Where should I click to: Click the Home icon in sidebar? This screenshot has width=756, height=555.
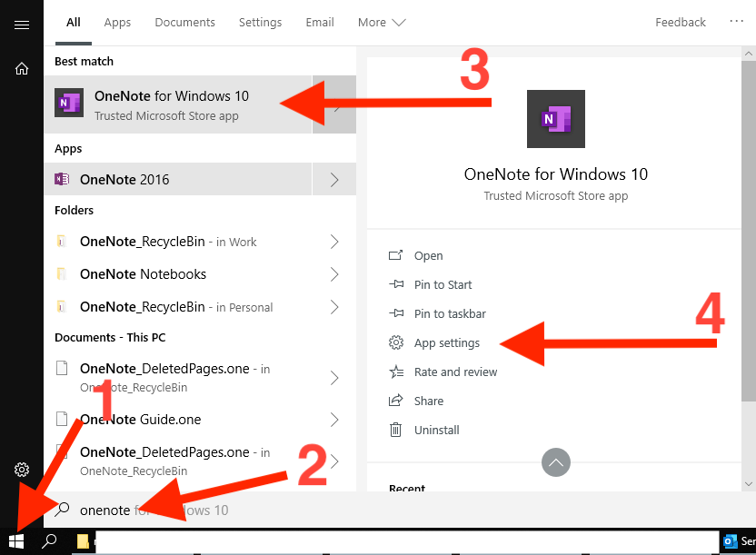[x=22, y=69]
